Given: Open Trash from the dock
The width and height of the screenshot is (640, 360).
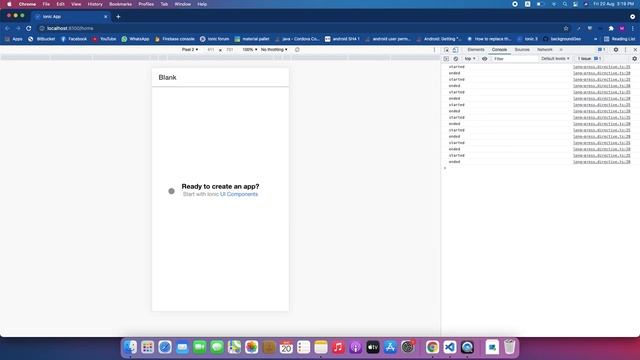Looking at the screenshot, I should click(x=509, y=347).
